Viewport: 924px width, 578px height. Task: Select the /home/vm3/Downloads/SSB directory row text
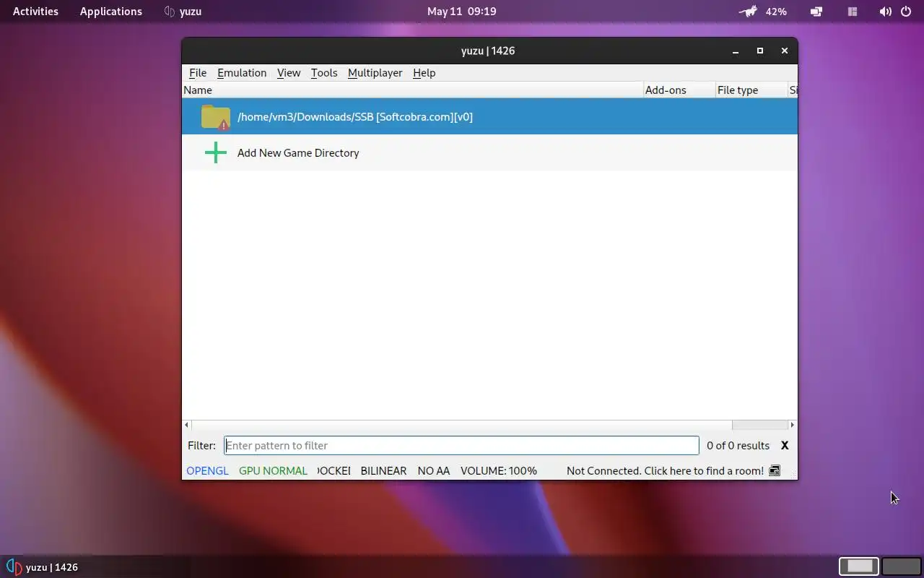pyautogui.click(x=355, y=117)
